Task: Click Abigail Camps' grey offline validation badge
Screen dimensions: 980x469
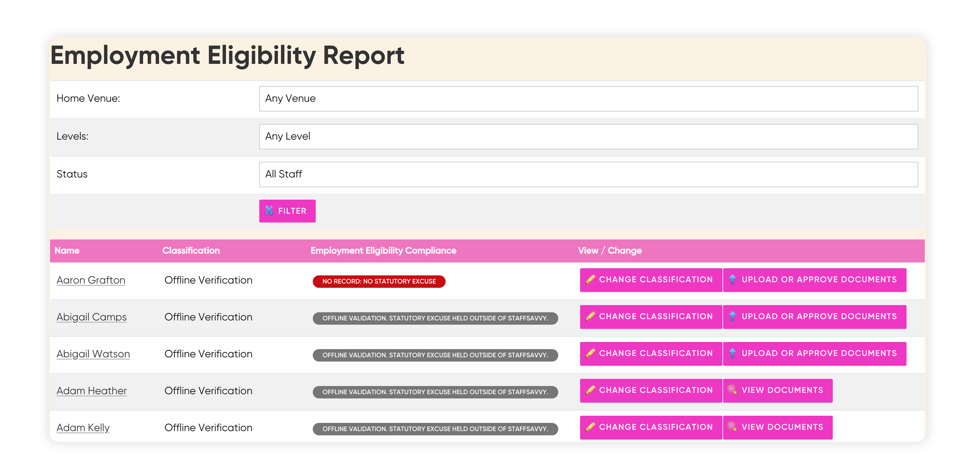Action: (x=435, y=318)
